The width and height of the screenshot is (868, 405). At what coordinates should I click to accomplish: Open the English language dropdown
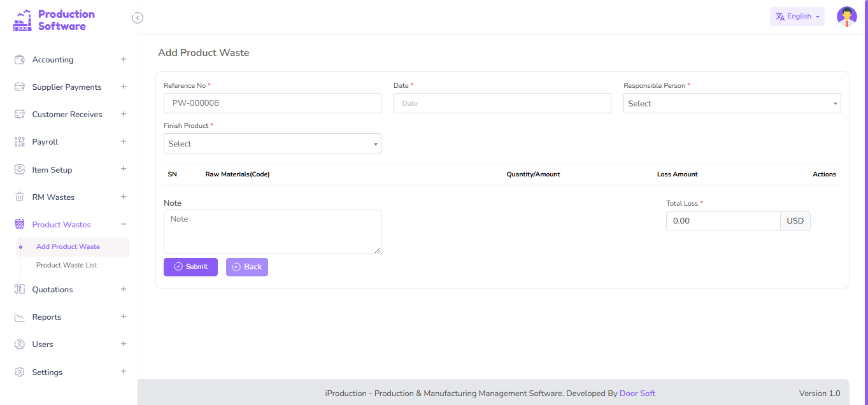[797, 17]
